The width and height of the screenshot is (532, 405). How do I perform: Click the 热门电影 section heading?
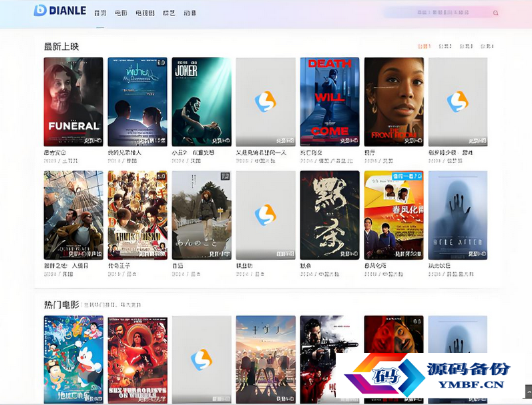61,305
